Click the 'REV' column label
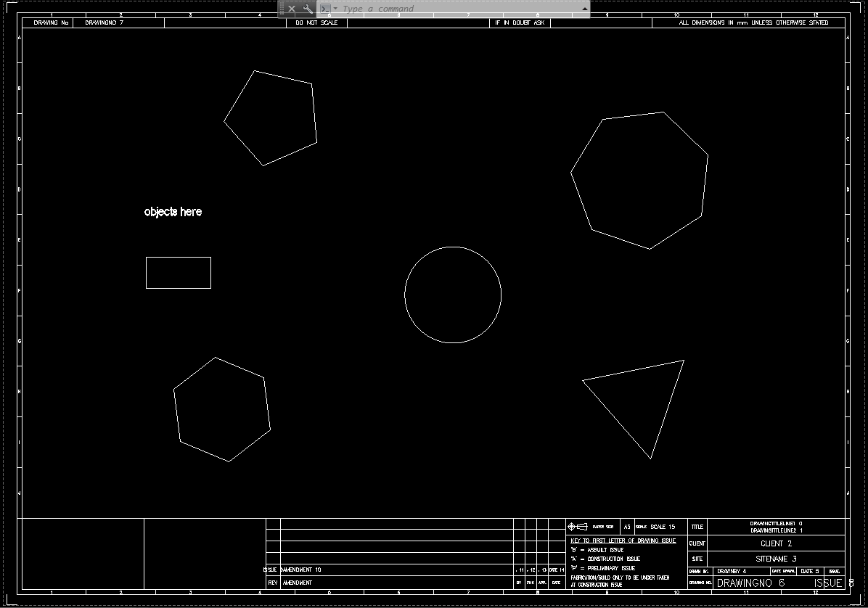The height and width of the screenshot is (608, 868). click(273, 583)
